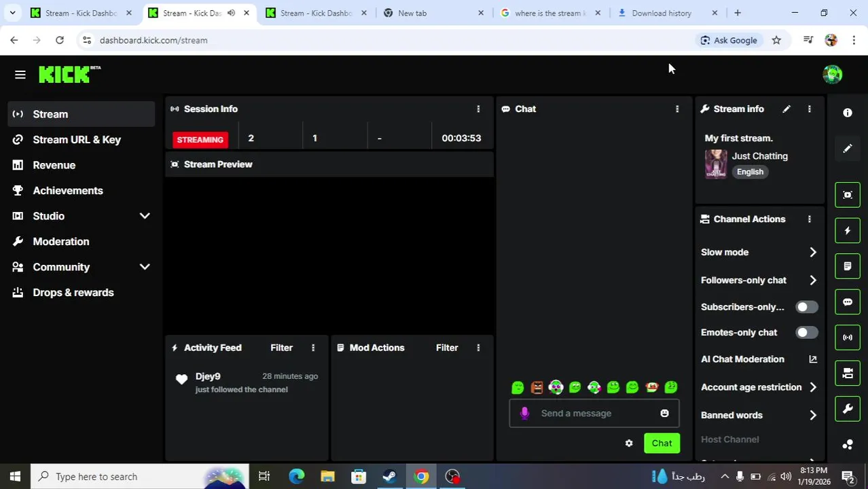This screenshot has height=489, width=868.
Task: Mute the audio-playing Kick Dashboard tab
Action: point(231,13)
